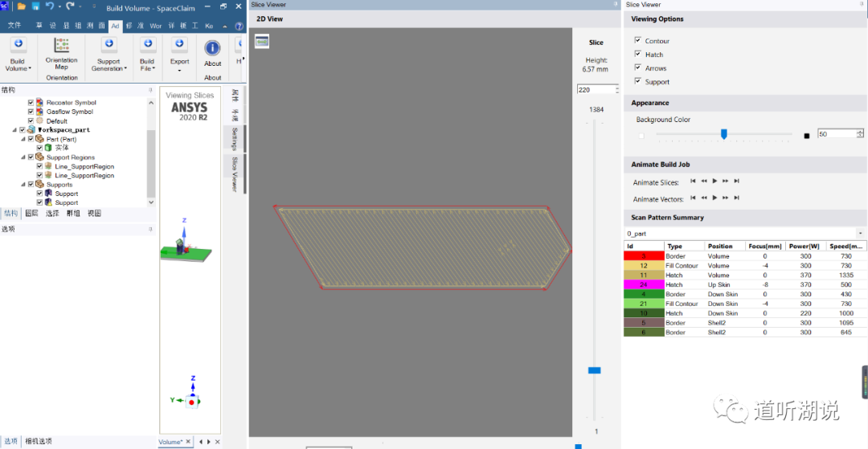Image resolution: width=868 pixels, height=449 pixels.
Task: Switch to the Slice Viewer side tab
Action: (234, 174)
